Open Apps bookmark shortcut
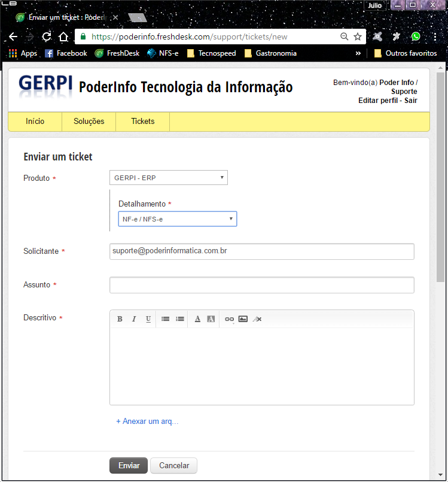This screenshot has width=448, height=482. pos(23,53)
